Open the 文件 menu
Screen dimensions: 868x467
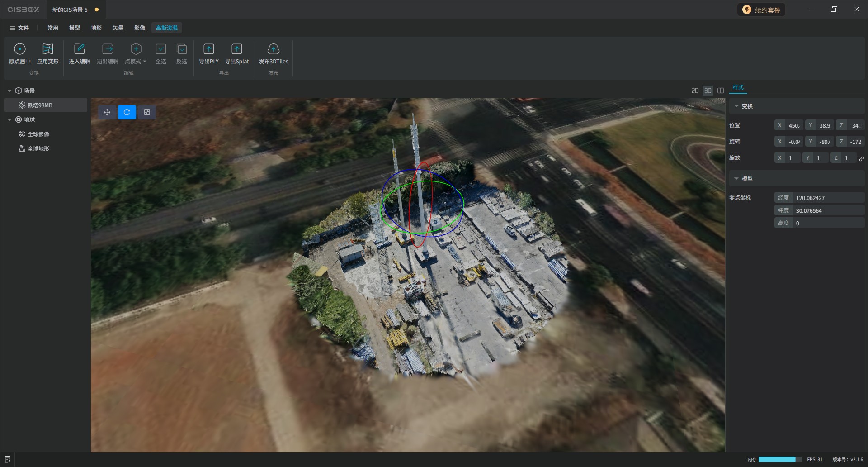pyautogui.click(x=19, y=28)
